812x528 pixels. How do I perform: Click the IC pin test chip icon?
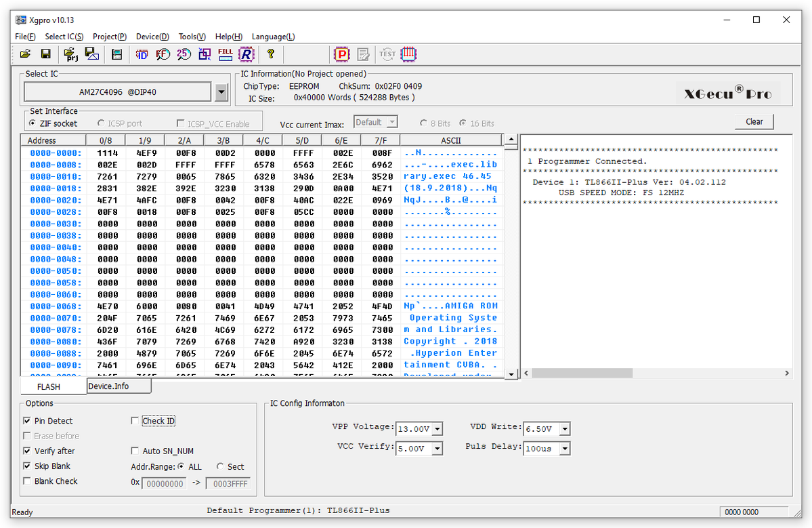click(408, 54)
